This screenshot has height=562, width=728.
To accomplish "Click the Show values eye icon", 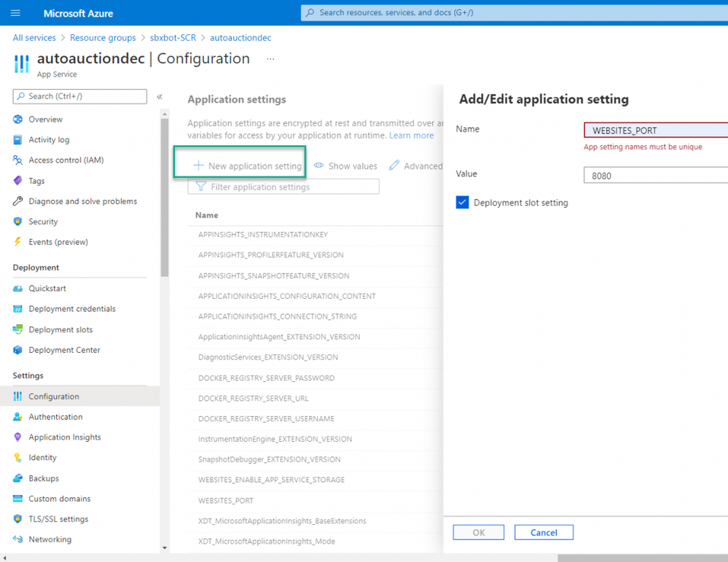I will tap(318, 165).
